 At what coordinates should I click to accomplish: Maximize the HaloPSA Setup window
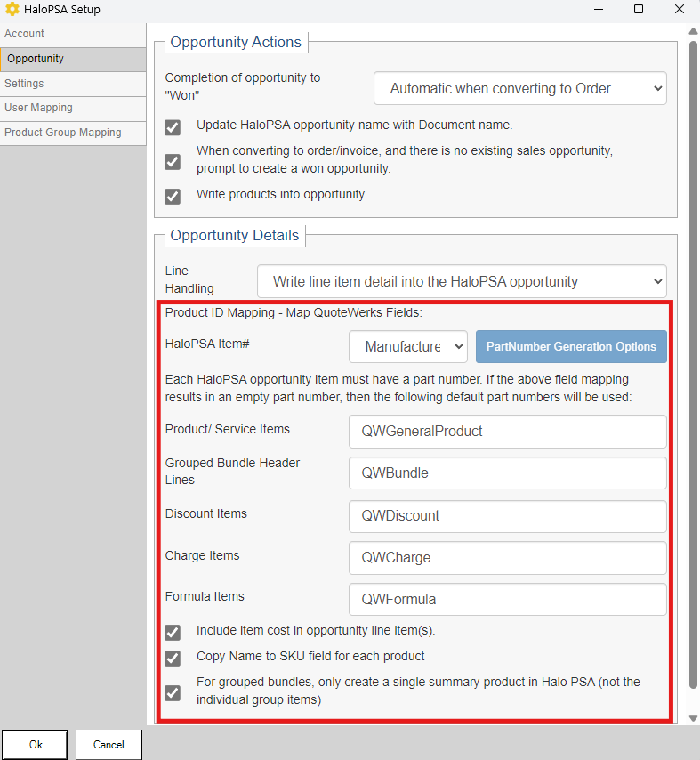click(638, 10)
